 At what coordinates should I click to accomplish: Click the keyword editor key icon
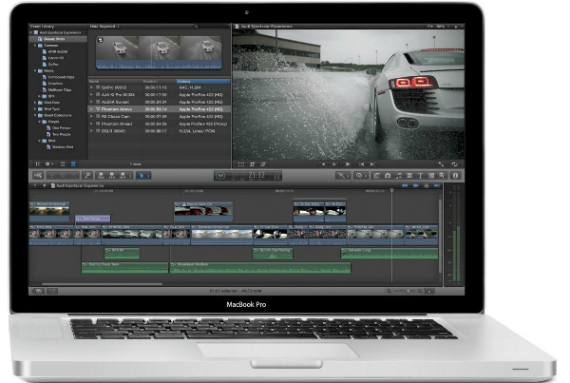(x=87, y=176)
